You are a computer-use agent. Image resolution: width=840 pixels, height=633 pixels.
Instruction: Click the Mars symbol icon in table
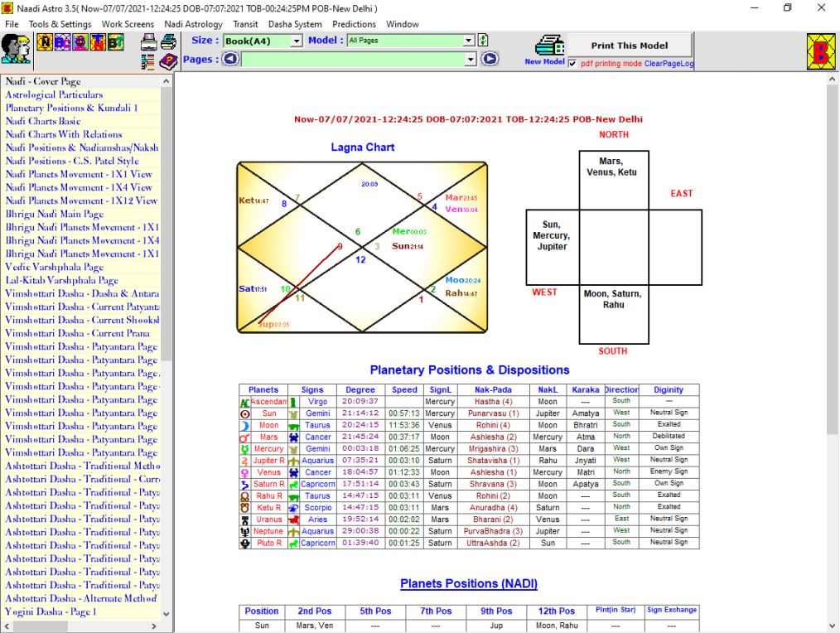(x=245, y=437)
